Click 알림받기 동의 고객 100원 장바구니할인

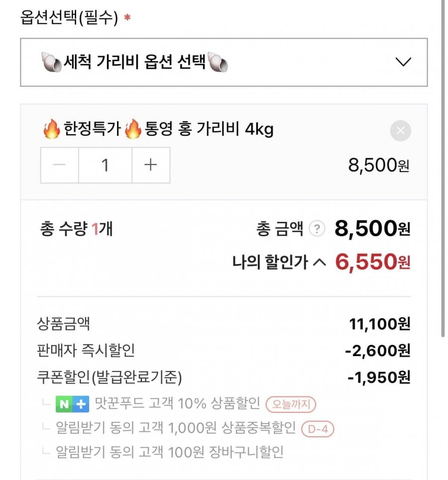[170, 452]
